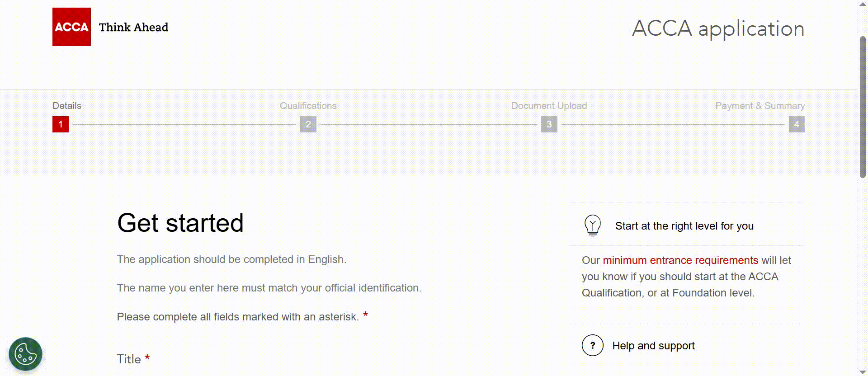The height and width of the screenshot is (376, 868).
Task: Go to the Document Upload step label
Action: pos(549,106)
